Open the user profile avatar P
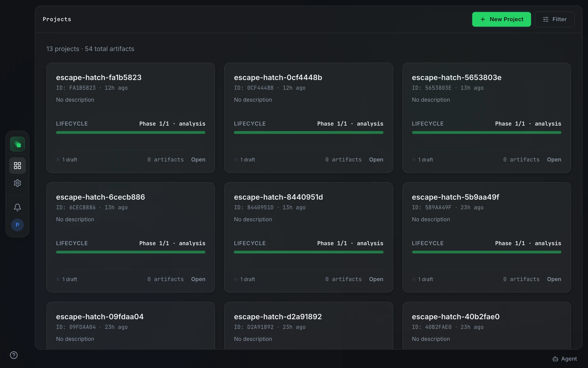 click(x=17, y=225)
